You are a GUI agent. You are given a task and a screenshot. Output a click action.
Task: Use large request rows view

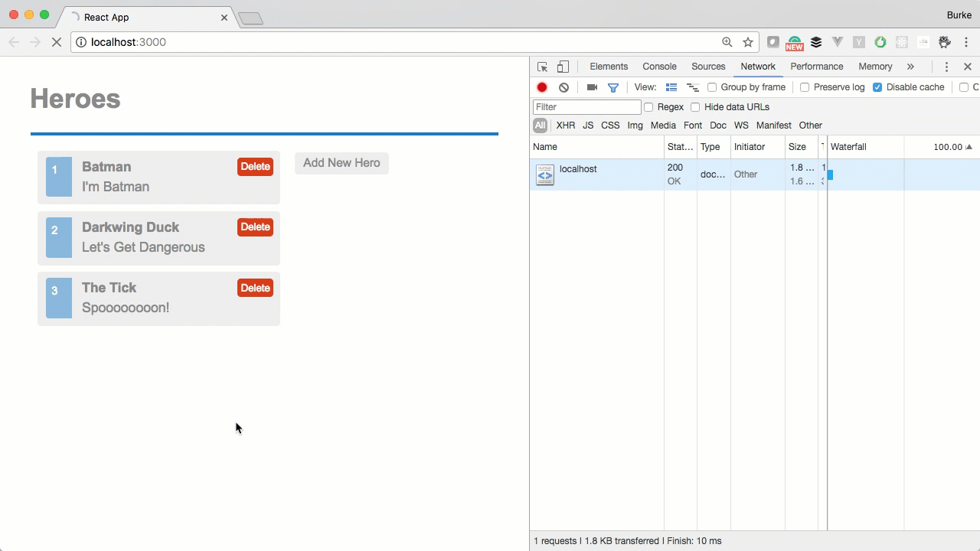click(x=671, y=87)
